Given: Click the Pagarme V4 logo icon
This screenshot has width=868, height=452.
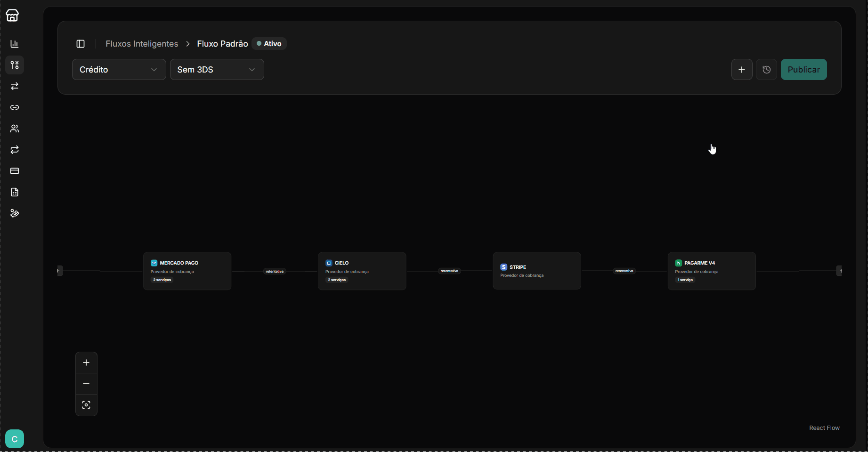Looking at the screenshot, I should click(x=679, y=263).
